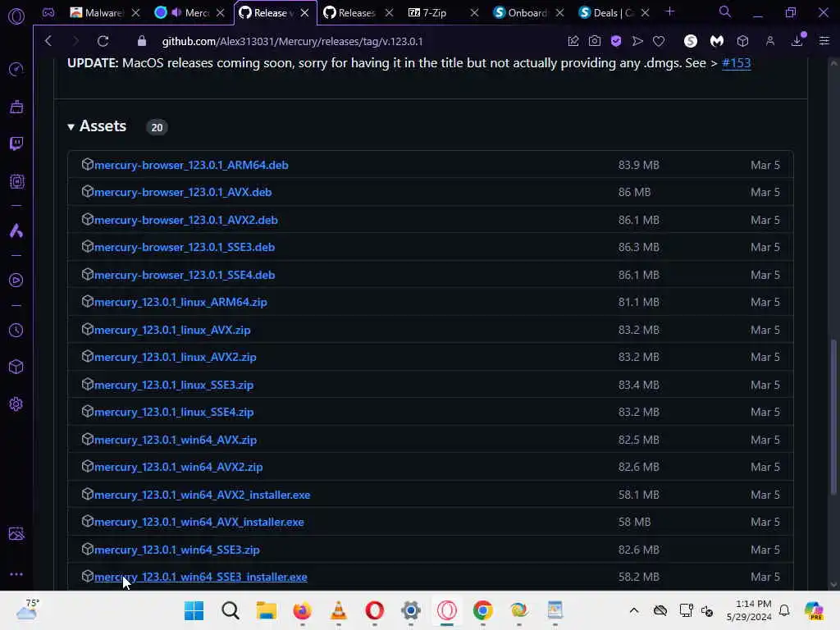Add page to bookmarks heart icon

(659, 41)
